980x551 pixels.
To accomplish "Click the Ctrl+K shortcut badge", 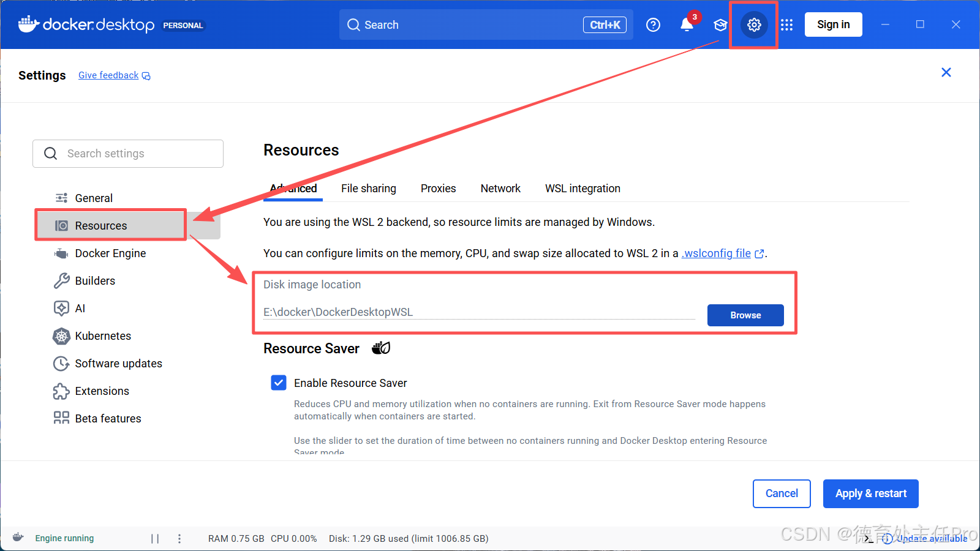I will (x=605, y=24).
